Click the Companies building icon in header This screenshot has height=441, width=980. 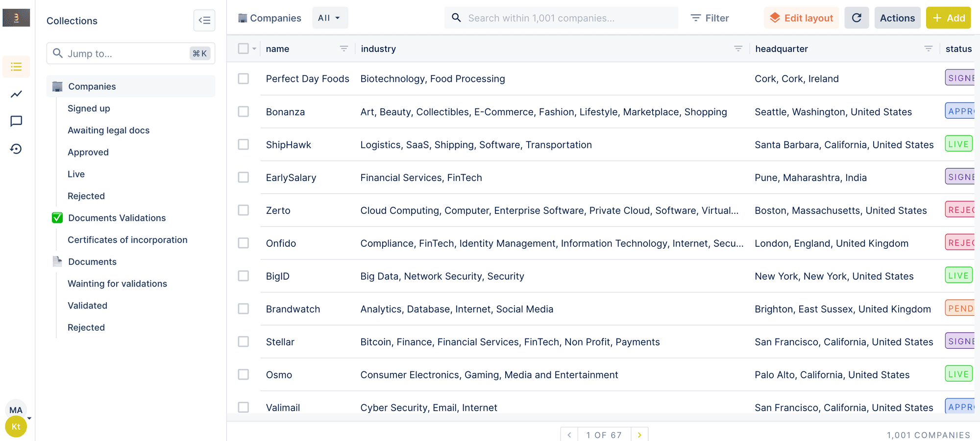pyautogui.click(x=243, y=18)
